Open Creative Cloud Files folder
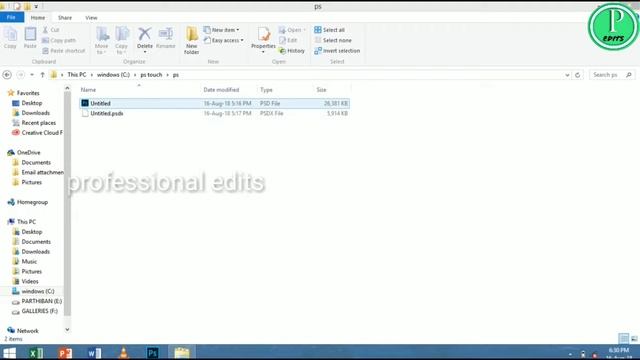Screen dimensions: 640x360 point(37,133)
